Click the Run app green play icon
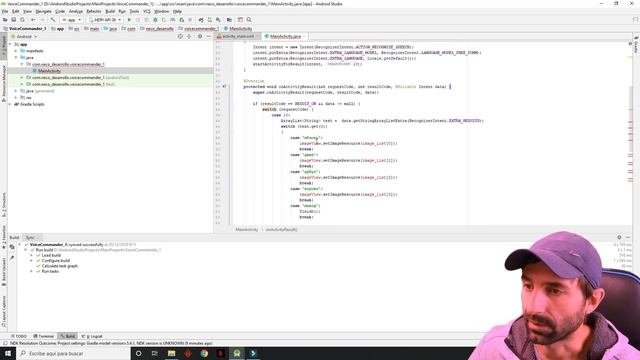Image resolution: width=640 pixels, height=360 pixels. point(129,20)
